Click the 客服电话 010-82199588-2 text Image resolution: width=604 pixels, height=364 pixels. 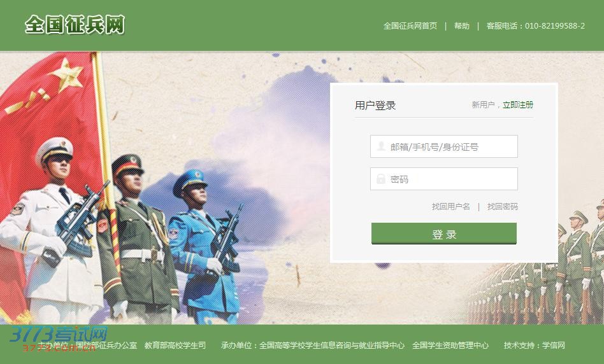[535, 26]
